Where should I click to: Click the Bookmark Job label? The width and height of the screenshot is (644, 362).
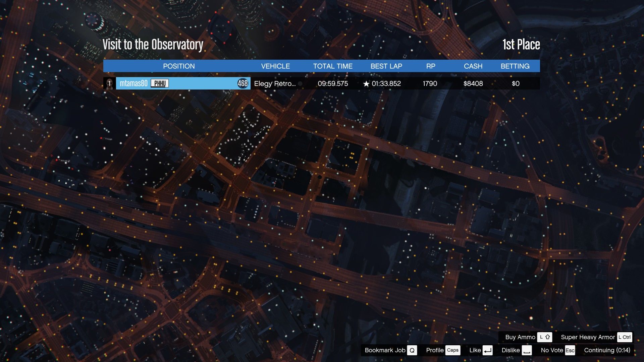(x=385, y=350)
